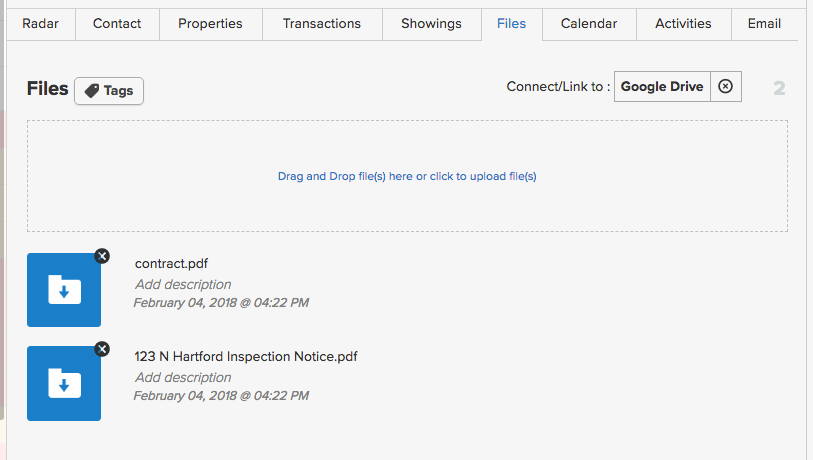
Task: Disconnect the Google Drive link icon
Action: click(725, 86)
